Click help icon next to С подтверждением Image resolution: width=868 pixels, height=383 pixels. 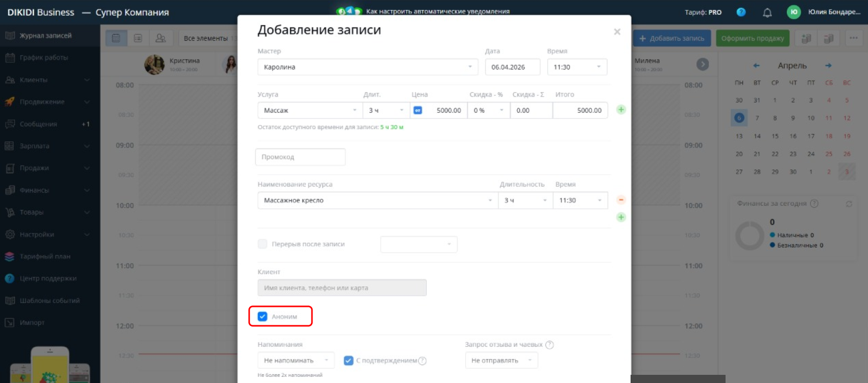click(422, 361)
